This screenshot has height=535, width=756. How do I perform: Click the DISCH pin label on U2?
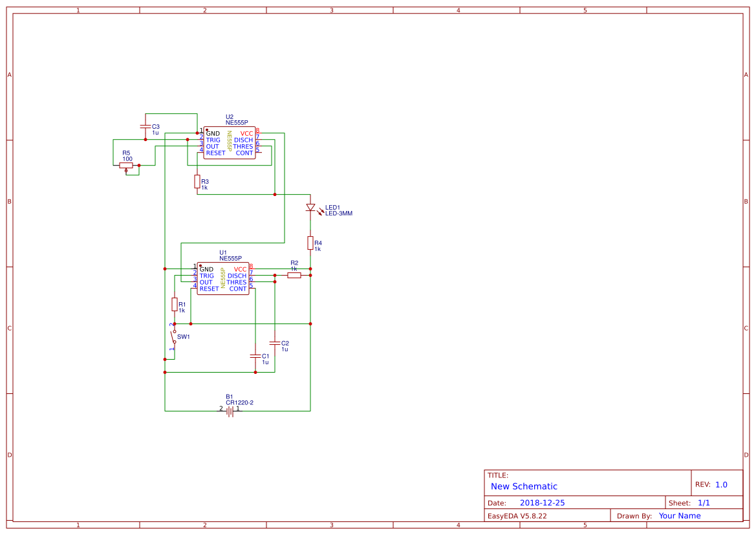(x=243, y=140)
